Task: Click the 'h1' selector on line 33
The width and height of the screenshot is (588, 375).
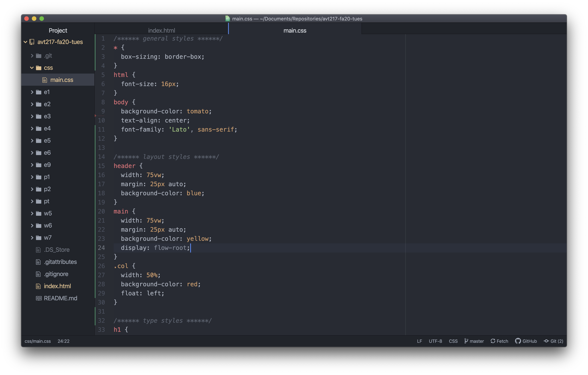Action: point(117,329)
